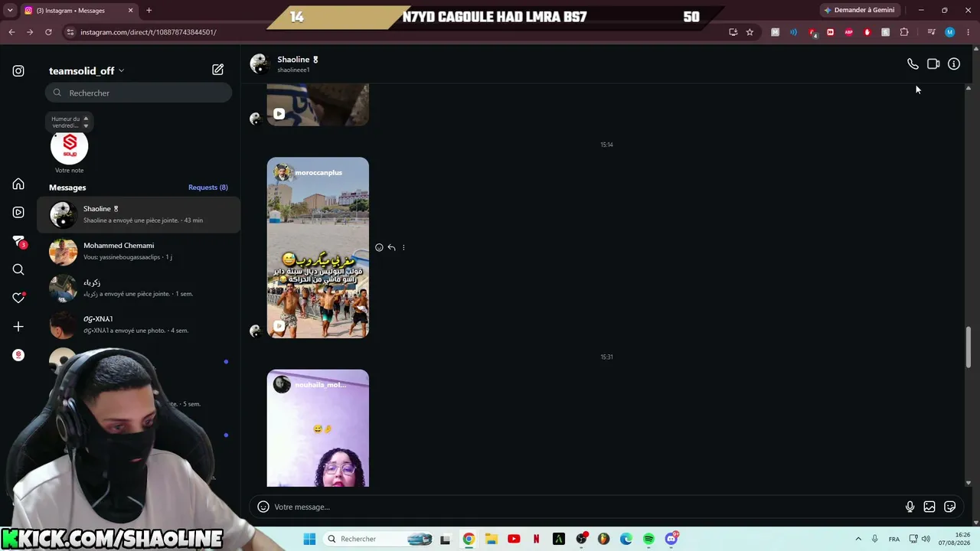Open زكرياء conversation
980x551 pixels.
(139, 288)
